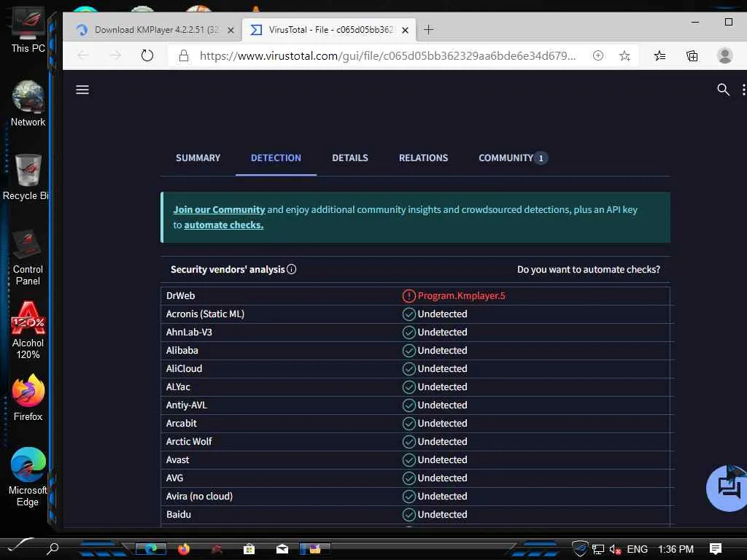The width and height of the screenshot is (747, 560).
Task: Switch to the DETAILS tab
Action: pos(349,157)
